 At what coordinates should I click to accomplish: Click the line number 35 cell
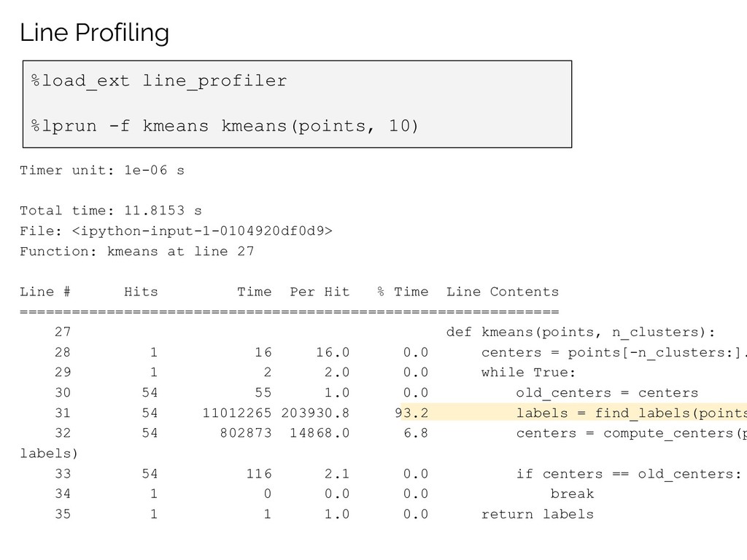pos(63,514)
